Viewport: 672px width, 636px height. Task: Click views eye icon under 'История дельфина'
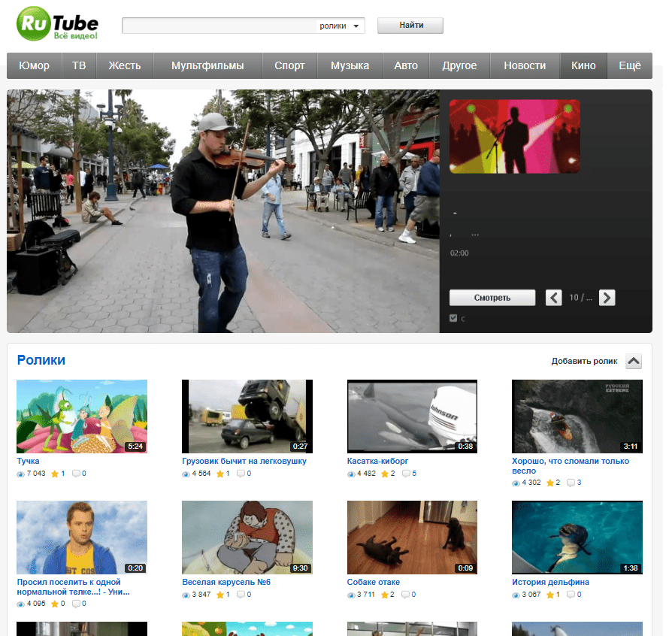coord(516,595)
